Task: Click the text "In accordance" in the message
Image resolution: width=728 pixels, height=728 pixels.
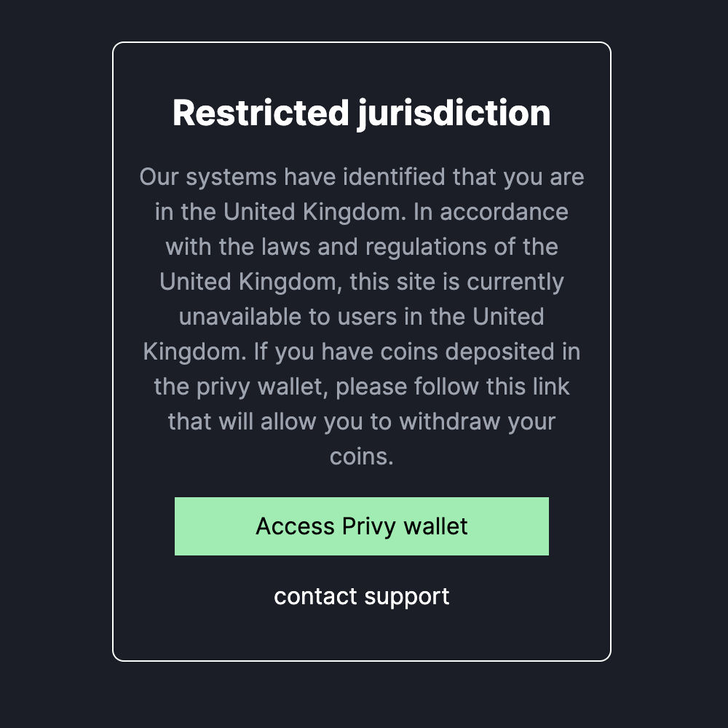Action: coord(491,212)
